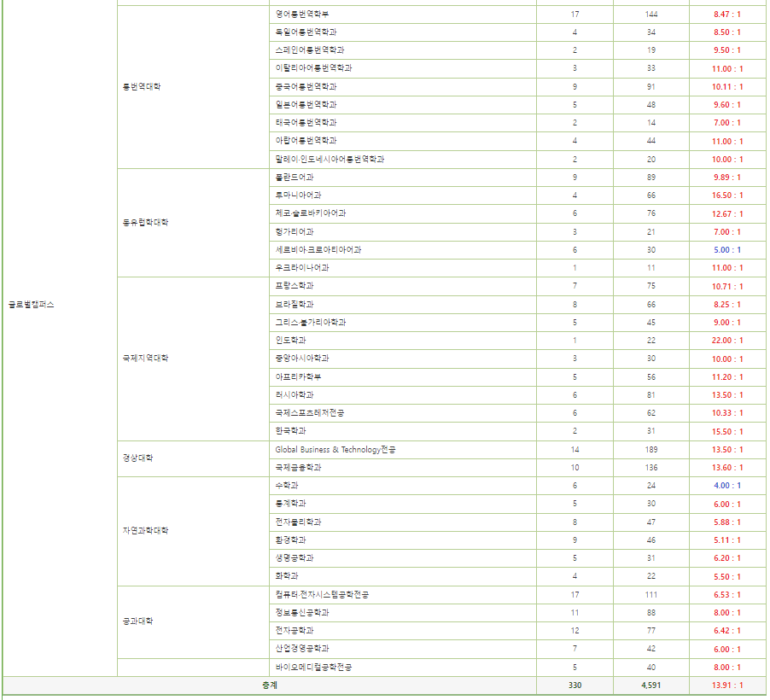Click the 총계 total row label
Viewport: 770px width, 700px height.
(269, 685)
